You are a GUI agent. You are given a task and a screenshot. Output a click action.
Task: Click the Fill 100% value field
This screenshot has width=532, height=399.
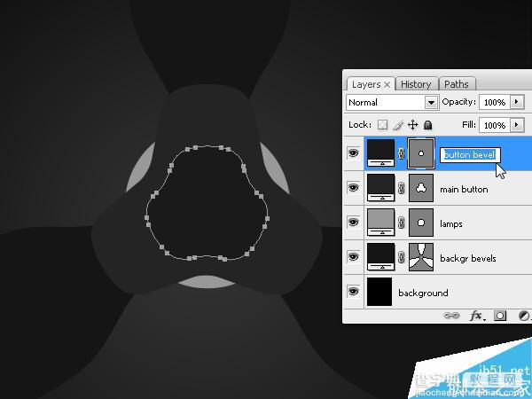click(x=495, y=125)
